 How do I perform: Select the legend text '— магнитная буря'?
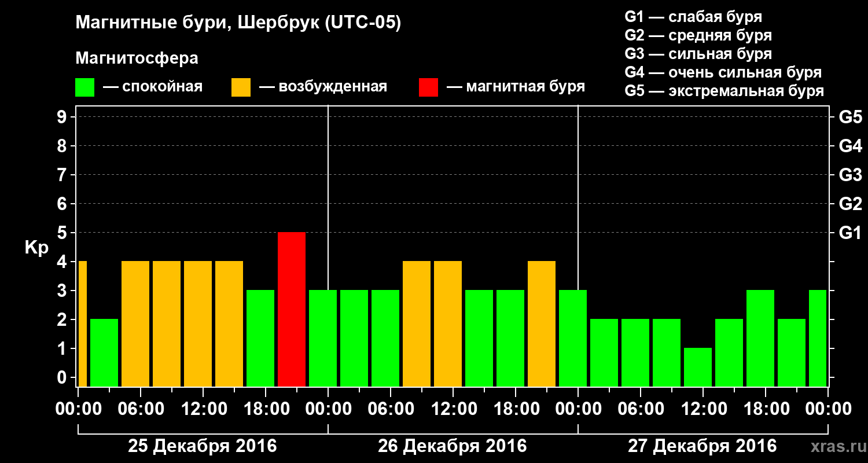pyautogui.click(x=516, y=87)
